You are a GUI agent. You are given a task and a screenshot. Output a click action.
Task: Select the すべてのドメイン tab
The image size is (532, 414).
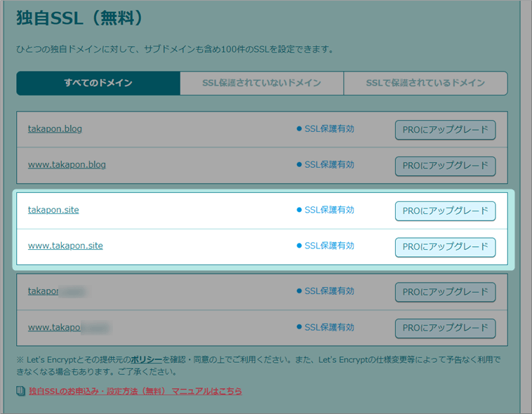coord(98,83)
